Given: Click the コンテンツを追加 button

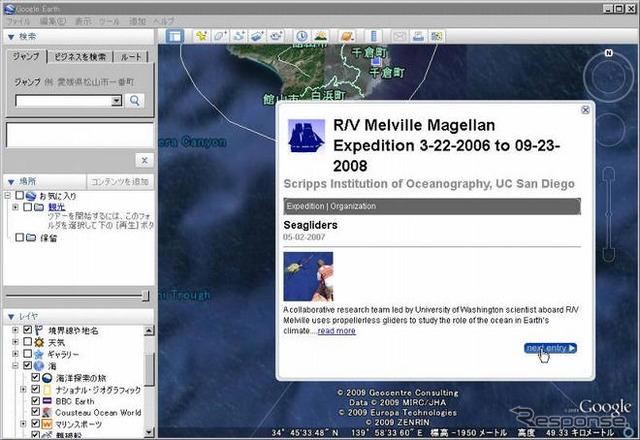Looking at the screenshot, I should pos(120,182).
